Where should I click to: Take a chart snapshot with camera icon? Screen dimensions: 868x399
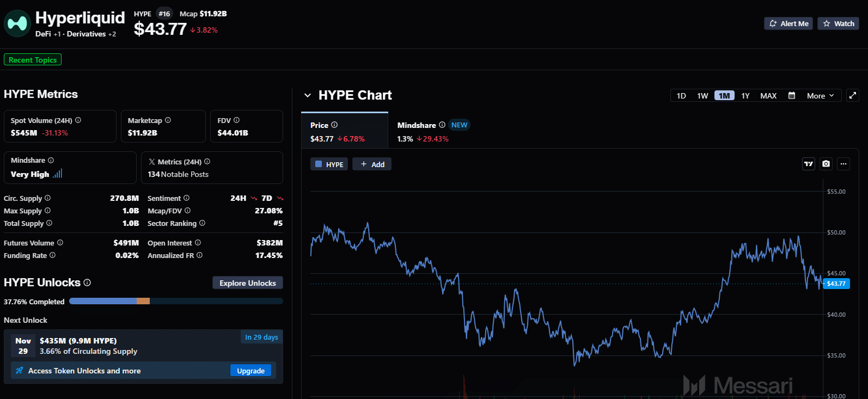(826, 164)
